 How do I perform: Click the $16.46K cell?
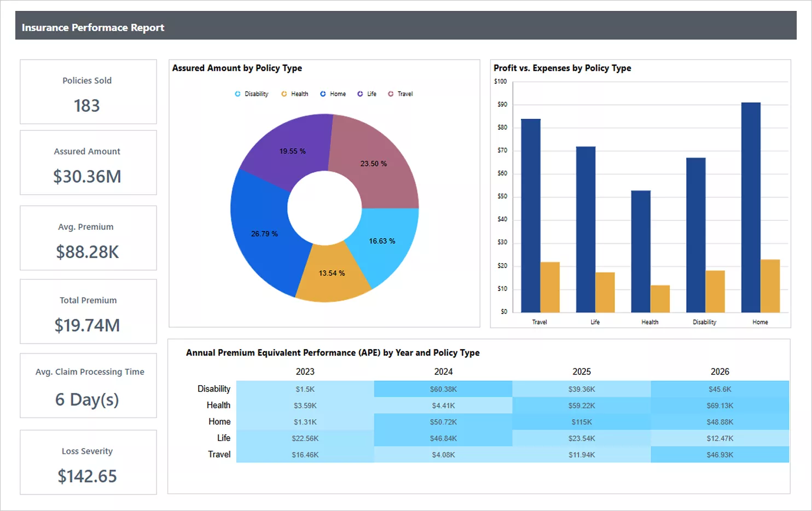(x=305, y=455)
